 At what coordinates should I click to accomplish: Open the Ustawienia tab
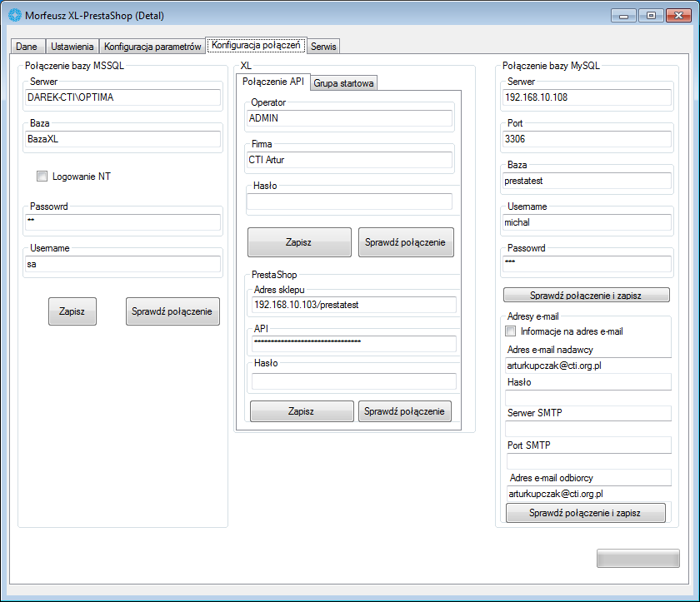[72, 47]
